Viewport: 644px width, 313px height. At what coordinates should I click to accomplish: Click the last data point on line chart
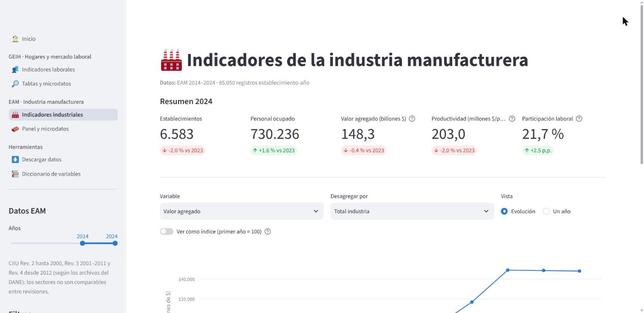click(580, 271)
